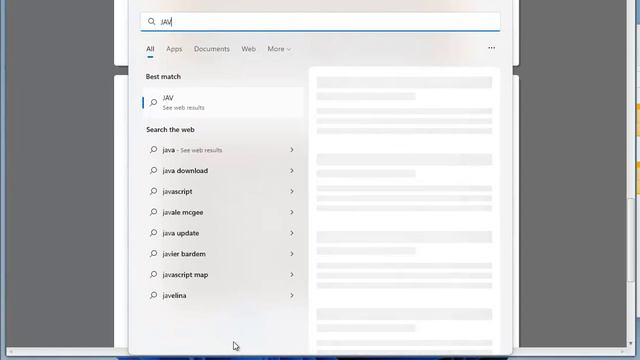640x360 pixels.
Task: Click the search box containing JAV
Action: (x=320, y=22)
